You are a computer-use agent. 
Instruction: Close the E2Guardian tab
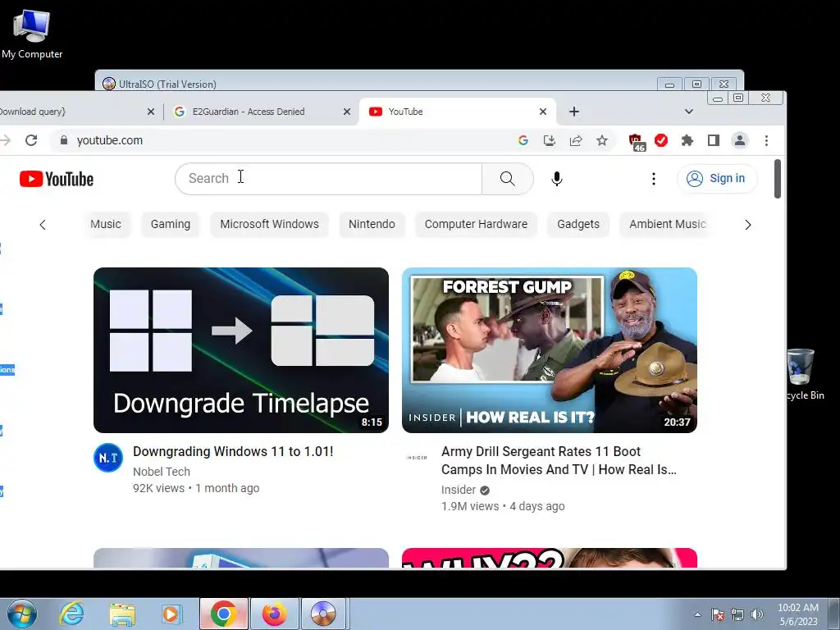pos(347,112)
